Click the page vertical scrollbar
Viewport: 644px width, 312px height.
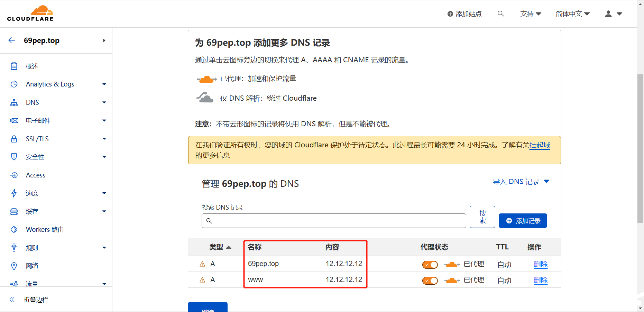coord(640,149)
